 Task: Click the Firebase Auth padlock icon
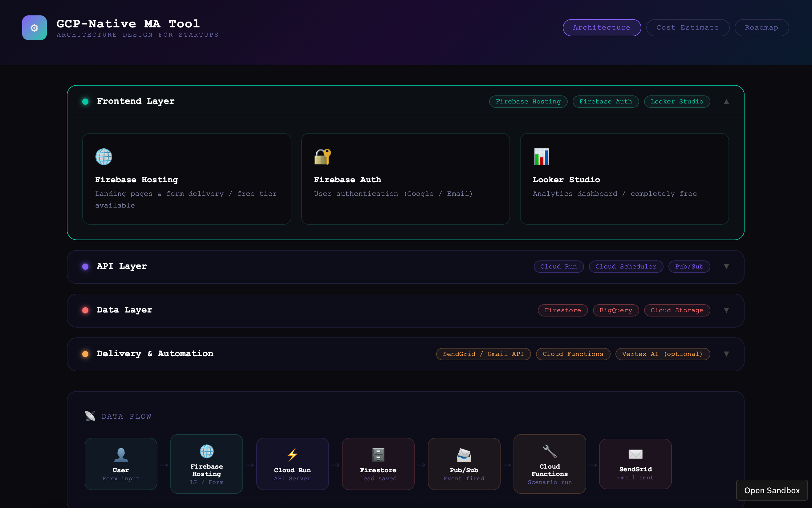(323, 156)
